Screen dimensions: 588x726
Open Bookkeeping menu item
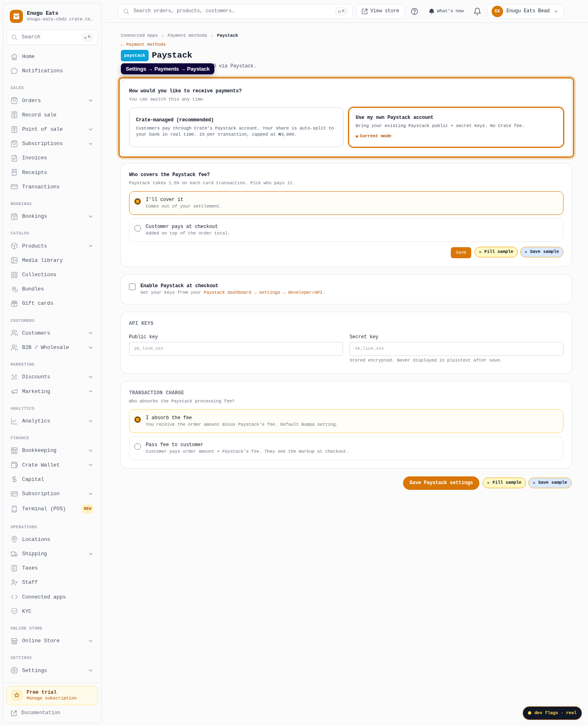[x=52, y=450]
